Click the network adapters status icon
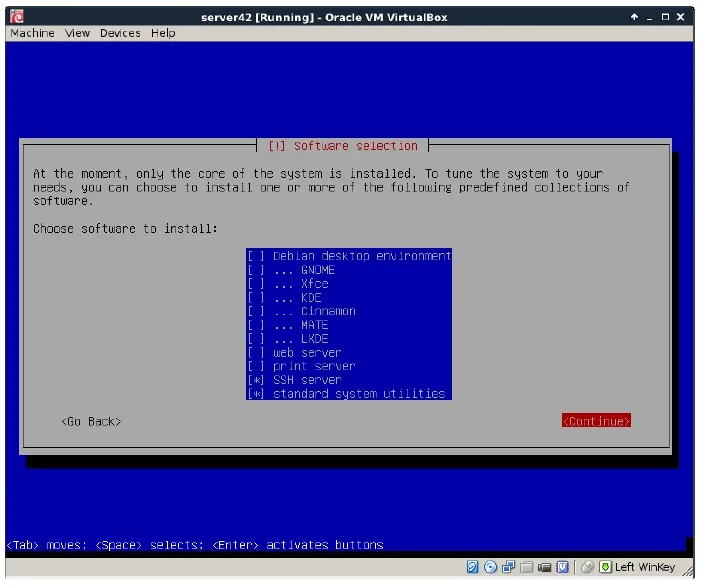 point(508,567)
